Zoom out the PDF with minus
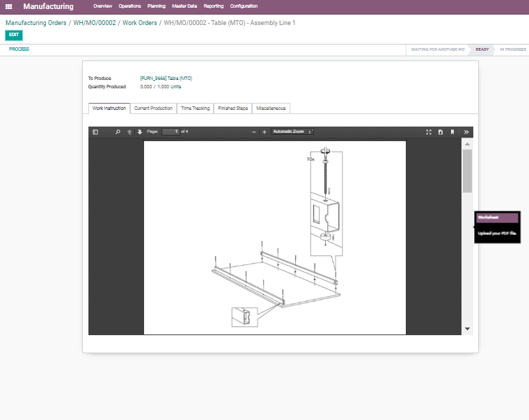Screen dimensions: 529x420 click(254, 131)
